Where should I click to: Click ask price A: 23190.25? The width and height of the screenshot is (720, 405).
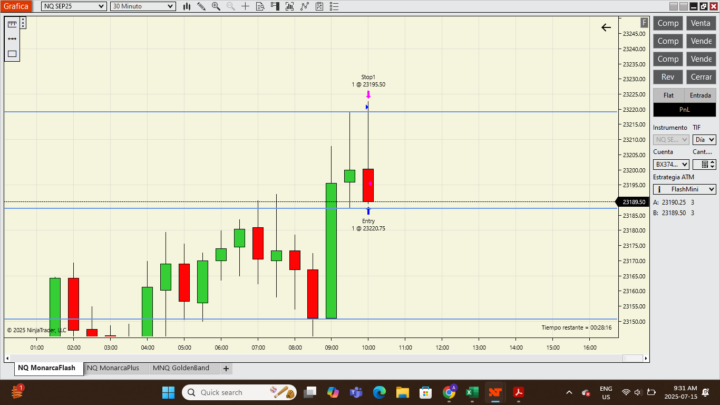point(674,202)
